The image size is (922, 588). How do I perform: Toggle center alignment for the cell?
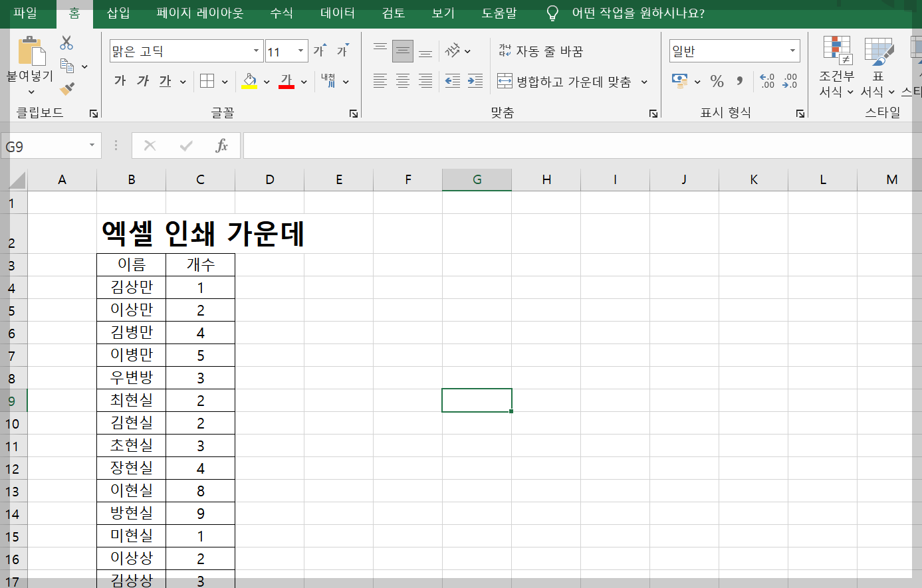[x=402, y=81]
